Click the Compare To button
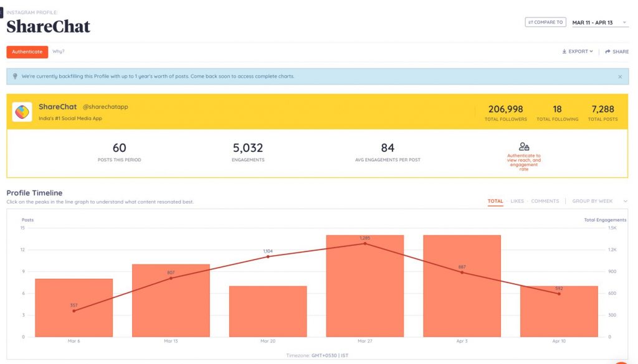 (x=545, y=22)
